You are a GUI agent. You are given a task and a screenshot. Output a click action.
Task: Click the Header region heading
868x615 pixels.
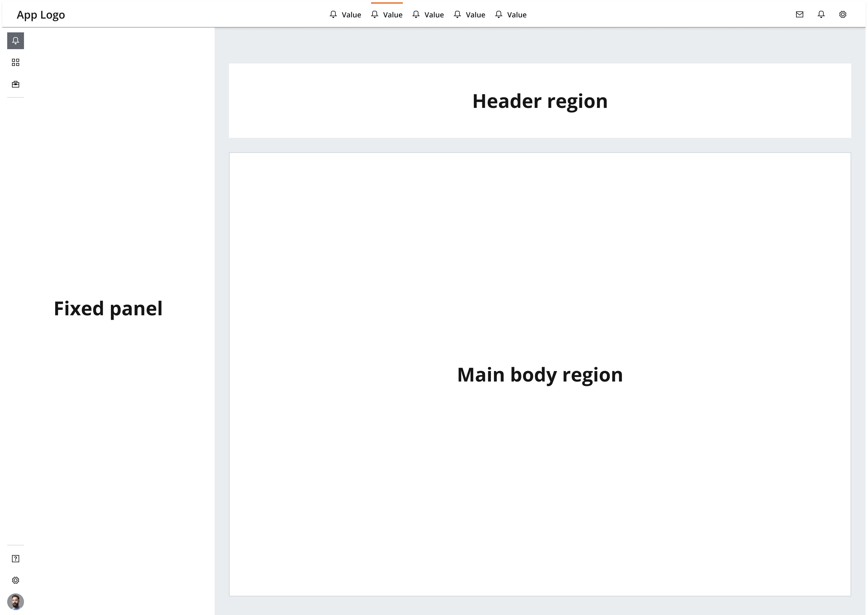click(540, 102)
